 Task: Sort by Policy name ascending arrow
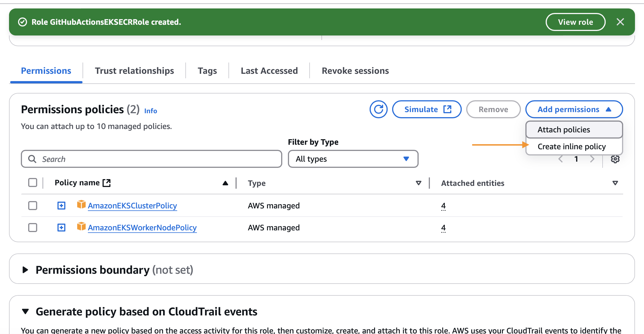click(x=225, y=183)
